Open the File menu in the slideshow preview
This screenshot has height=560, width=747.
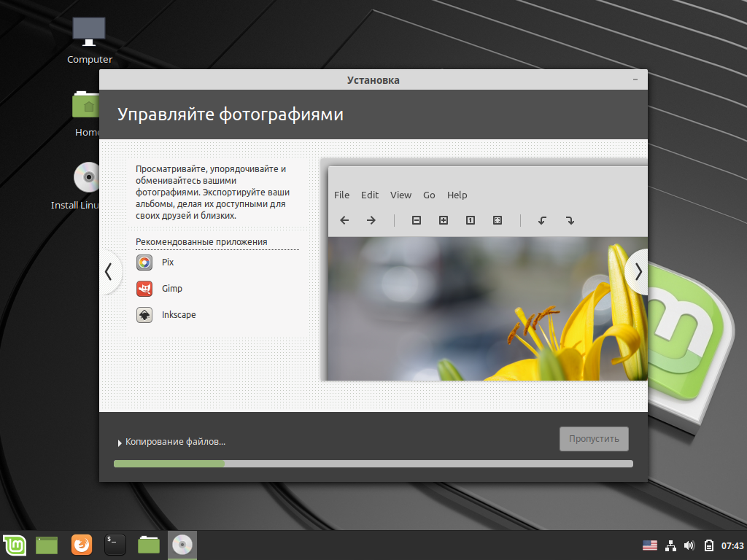pos(341,195)
